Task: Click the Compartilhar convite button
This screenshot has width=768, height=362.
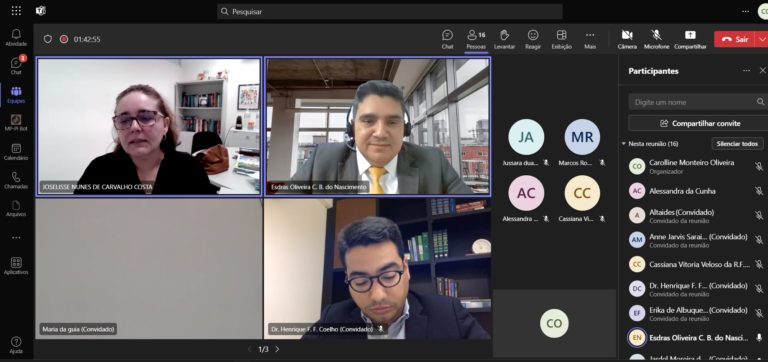Action: 696,123
